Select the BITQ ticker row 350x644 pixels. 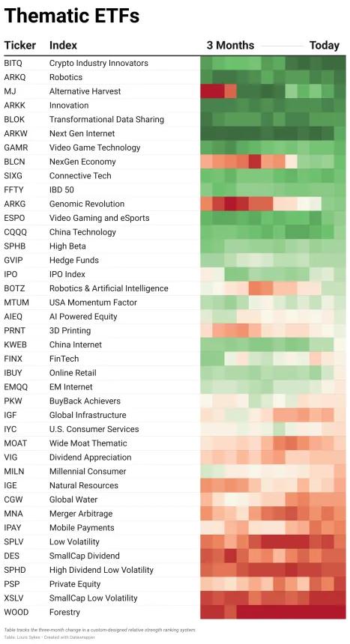pos(175,63)
